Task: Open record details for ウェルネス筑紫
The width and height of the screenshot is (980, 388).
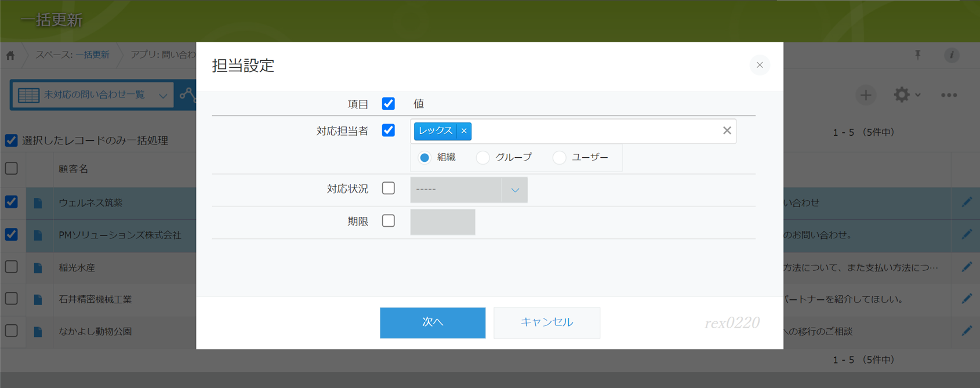Action: 38,203
